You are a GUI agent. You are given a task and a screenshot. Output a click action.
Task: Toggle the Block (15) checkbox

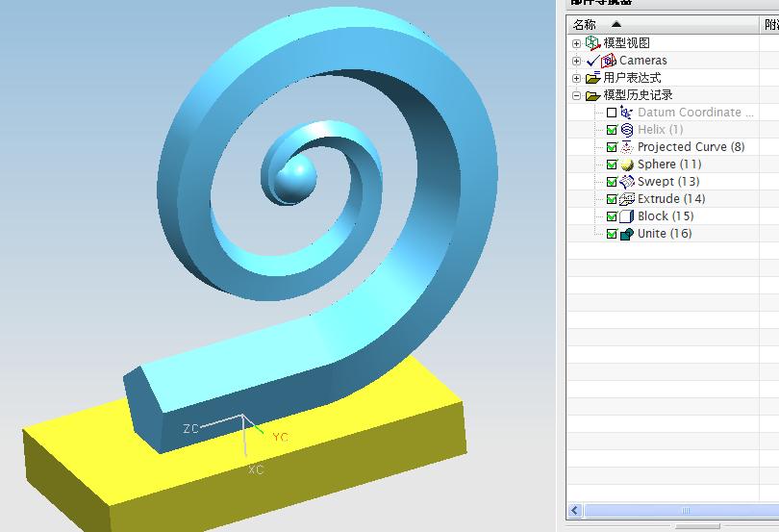[x=612, y=216]
